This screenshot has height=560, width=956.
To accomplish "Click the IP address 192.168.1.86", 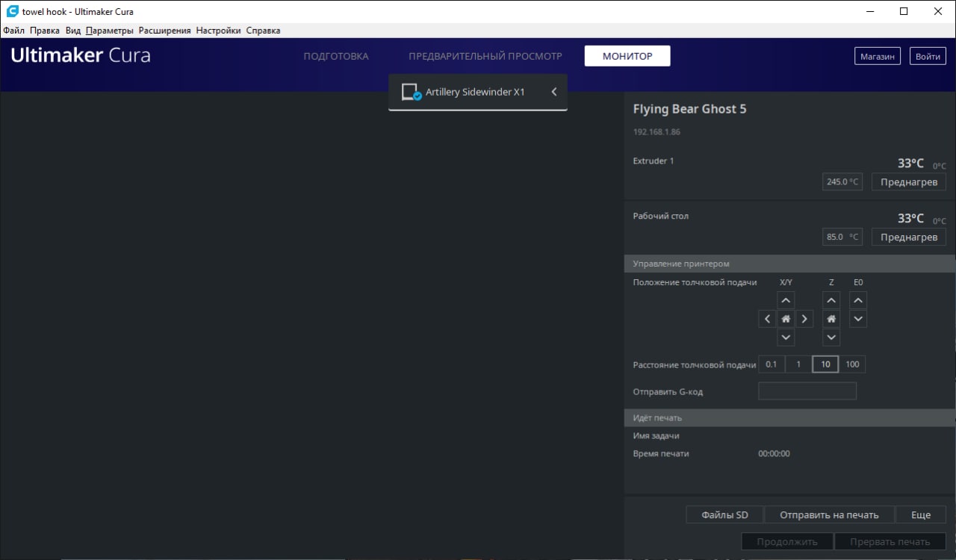I will (657, 132).
